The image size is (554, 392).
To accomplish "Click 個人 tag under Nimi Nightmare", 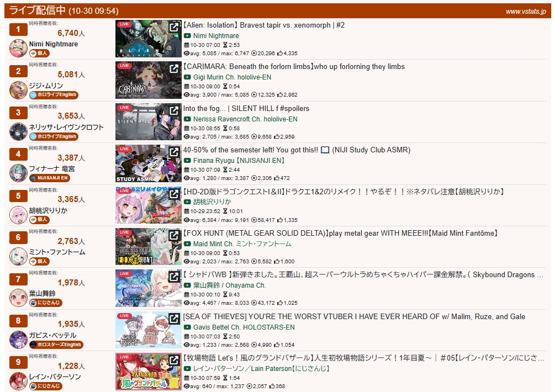I will point(39,54).
